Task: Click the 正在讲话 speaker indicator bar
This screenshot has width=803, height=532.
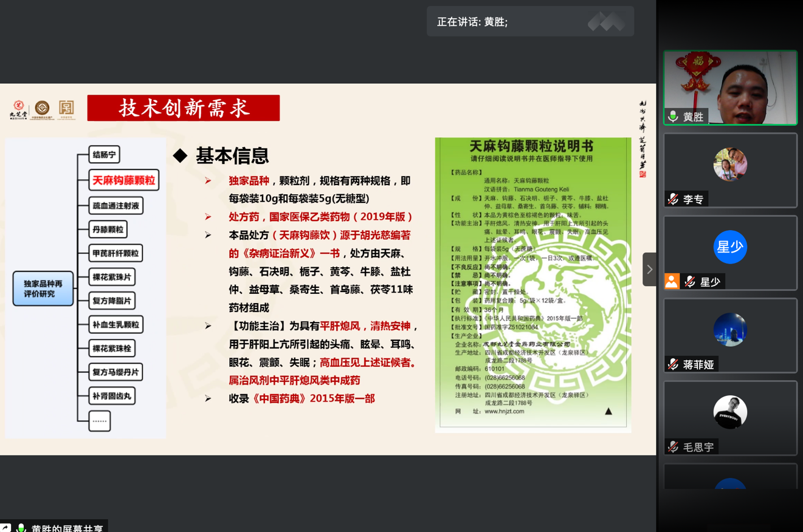Action: pos(529,22)
